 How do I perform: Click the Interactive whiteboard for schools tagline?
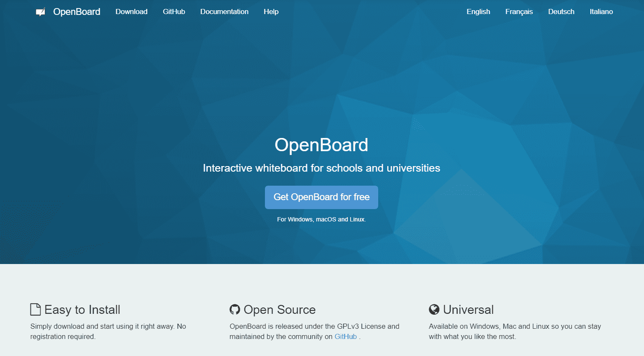322,168
